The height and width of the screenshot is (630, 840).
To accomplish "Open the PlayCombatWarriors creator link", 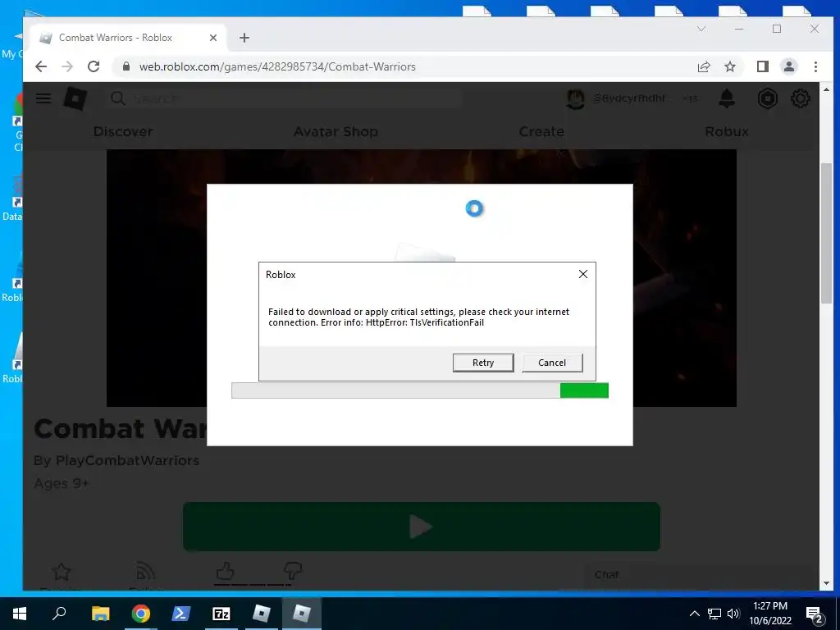I will tap(127, 461).
